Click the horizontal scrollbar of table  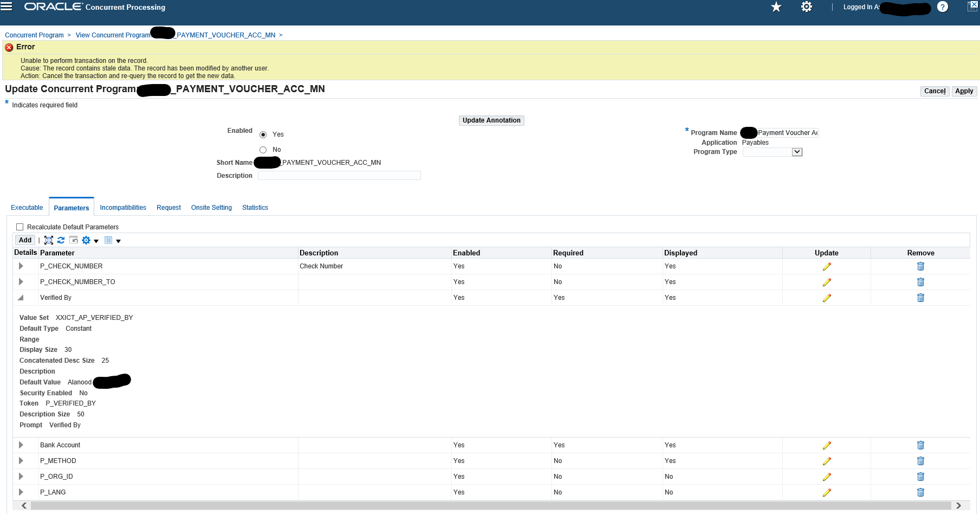click(491, 505)
